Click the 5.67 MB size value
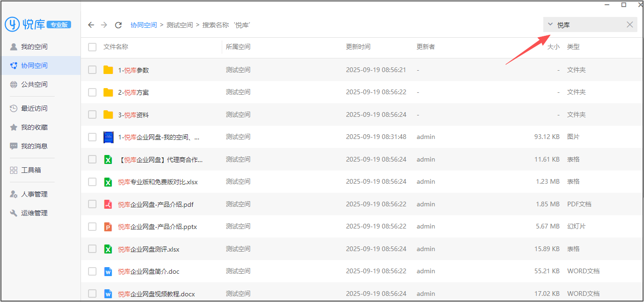Viewport: 644px width, 302px height. click(x=548, y=226)
